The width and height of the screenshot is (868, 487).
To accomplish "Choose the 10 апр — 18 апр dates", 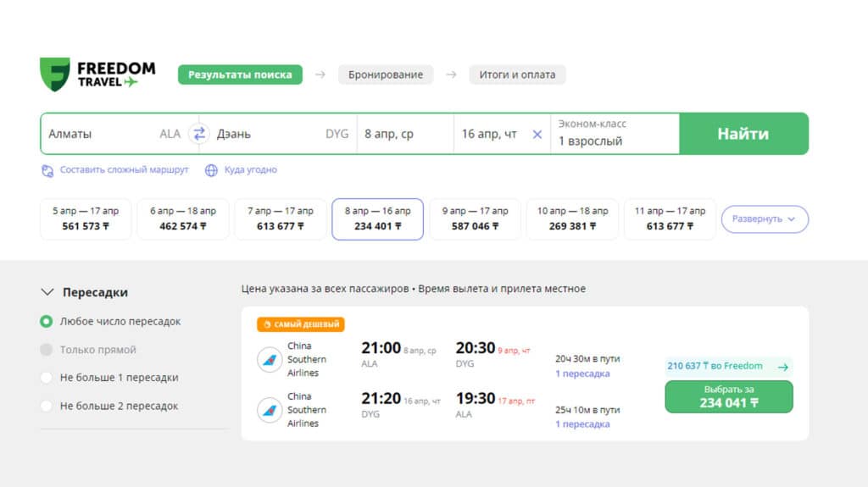I will (572, 219).
